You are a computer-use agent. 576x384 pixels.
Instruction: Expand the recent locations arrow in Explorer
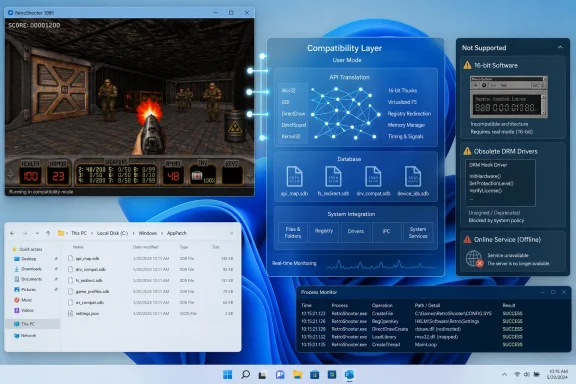[37, 233]
